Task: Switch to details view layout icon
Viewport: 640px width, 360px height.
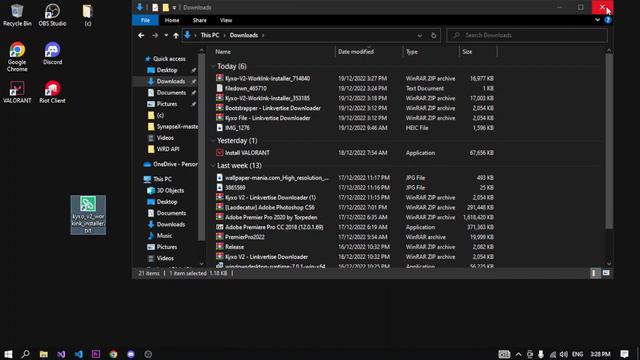Action: coord(593,273)
